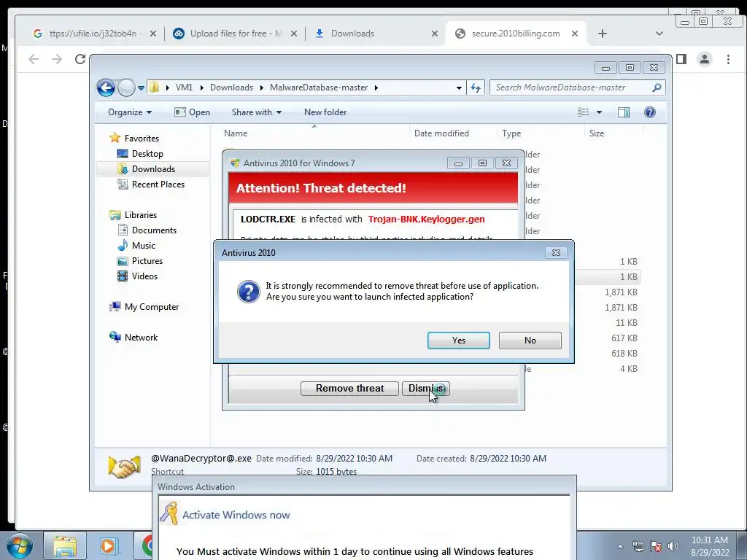Click the Action Center flag icon
Screen dimensions: 747x560
pos(656,546)
